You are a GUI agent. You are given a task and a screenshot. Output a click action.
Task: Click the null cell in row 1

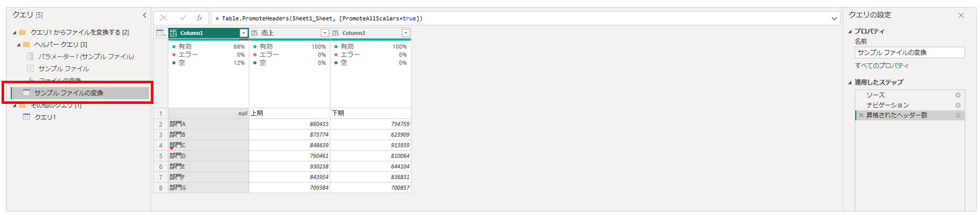209,113
